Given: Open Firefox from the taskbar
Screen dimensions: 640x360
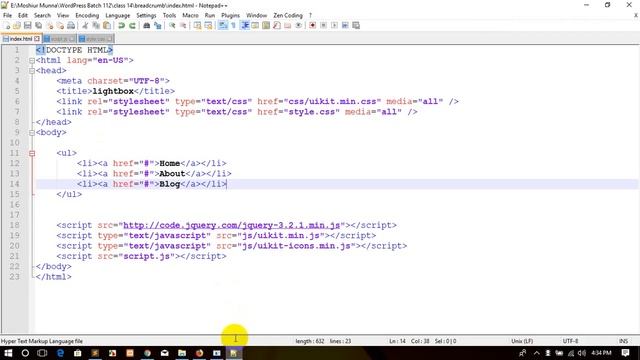Looking at the screenshot, I should [x=200, y=353].
